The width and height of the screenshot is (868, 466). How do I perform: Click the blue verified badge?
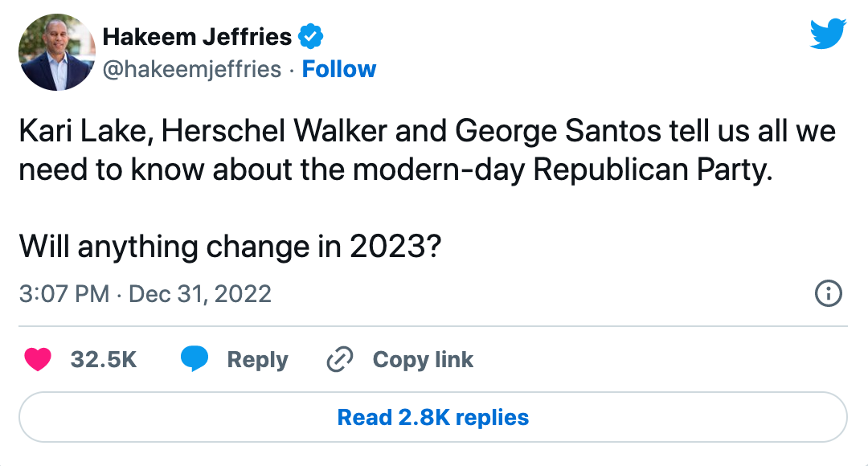click(x=310, y=36)
